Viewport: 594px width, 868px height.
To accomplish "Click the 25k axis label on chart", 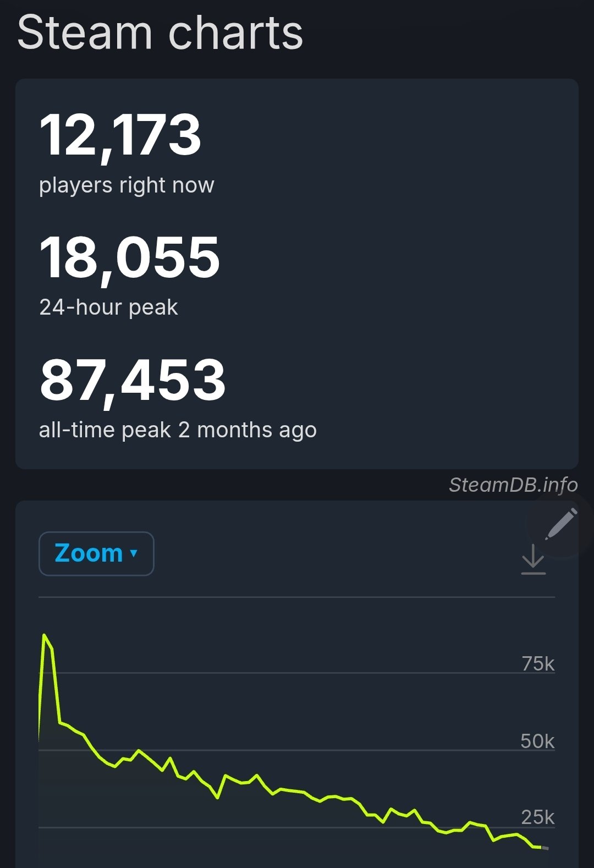I will 537,817.
